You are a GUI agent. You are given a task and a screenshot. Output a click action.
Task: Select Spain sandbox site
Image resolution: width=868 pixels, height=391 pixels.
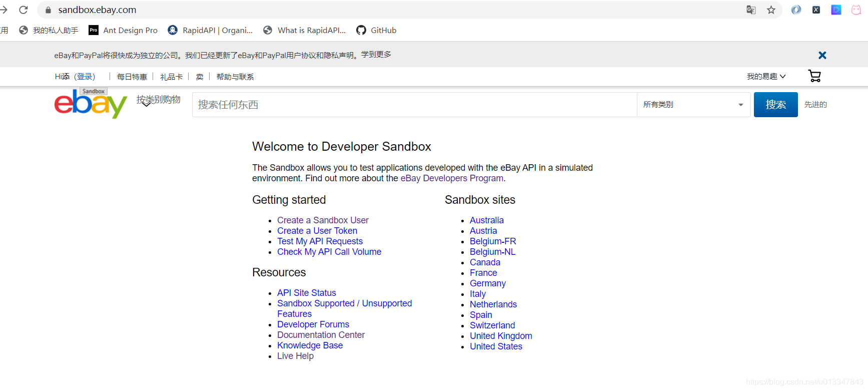[x=481, y=315]
